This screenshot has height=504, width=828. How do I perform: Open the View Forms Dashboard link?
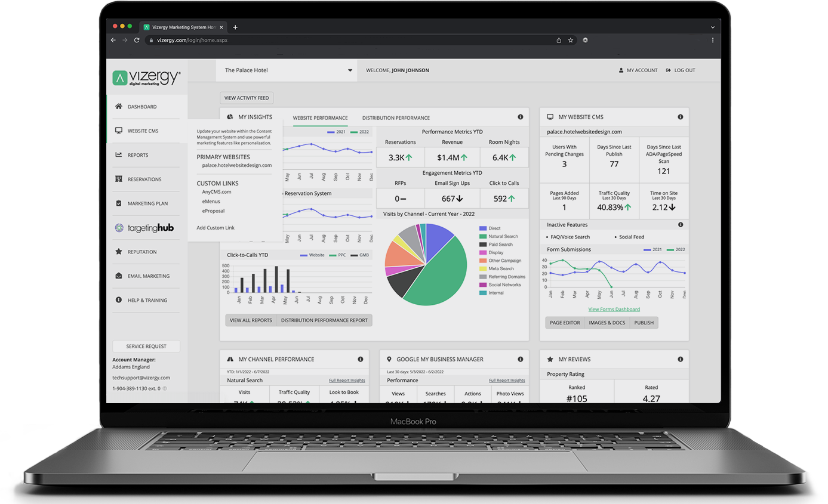614,310
